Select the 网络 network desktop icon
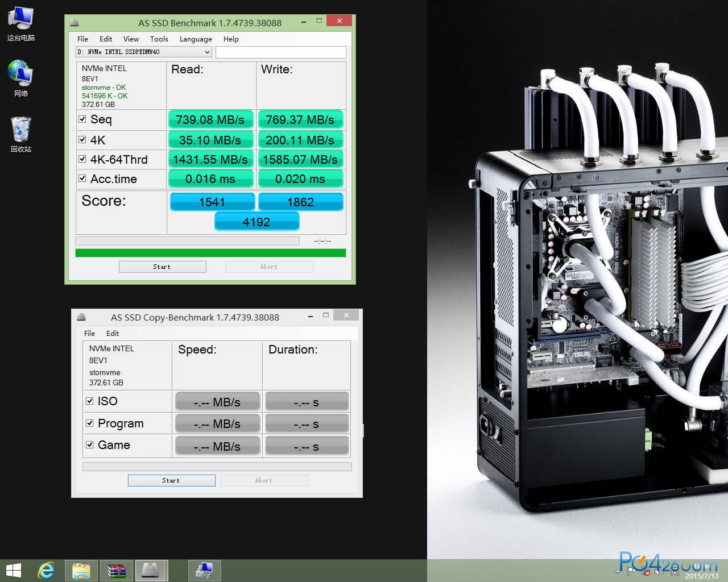This screenshot has width=728, height=582. [21, 78]
